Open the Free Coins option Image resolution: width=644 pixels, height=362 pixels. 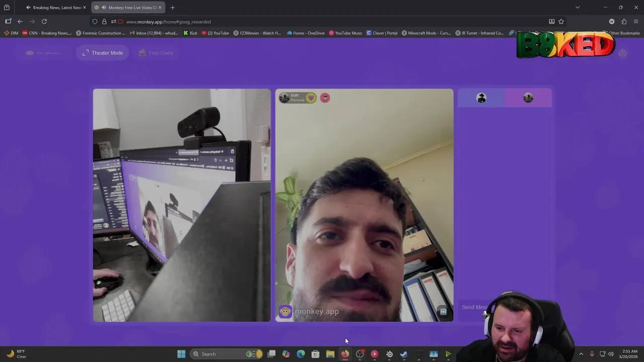click(156, 53)
